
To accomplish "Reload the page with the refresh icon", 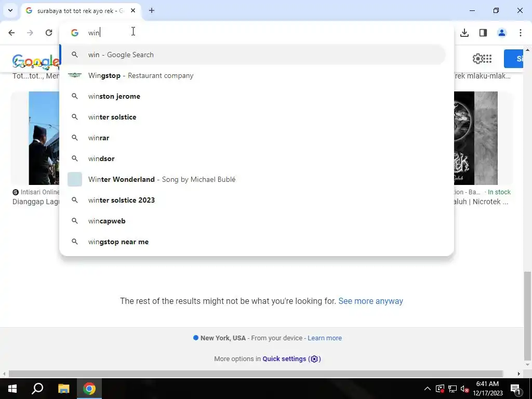I will 49,33.
